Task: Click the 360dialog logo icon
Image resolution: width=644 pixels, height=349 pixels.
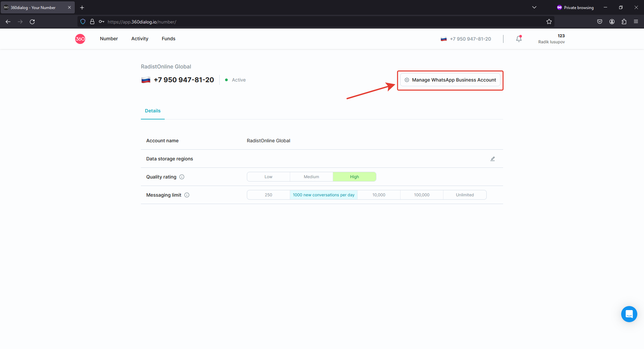Action: click(80, 39)
